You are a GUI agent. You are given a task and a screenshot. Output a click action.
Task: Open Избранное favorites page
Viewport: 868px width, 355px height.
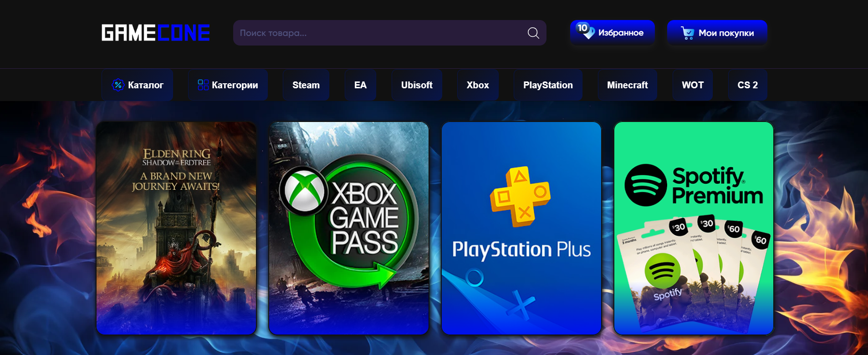pos(621,33)
